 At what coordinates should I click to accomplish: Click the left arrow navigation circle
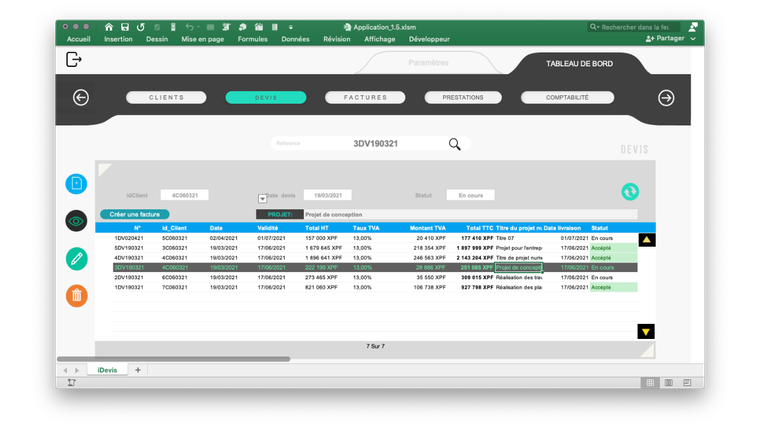pyautogui.click(x=81, y=97)
